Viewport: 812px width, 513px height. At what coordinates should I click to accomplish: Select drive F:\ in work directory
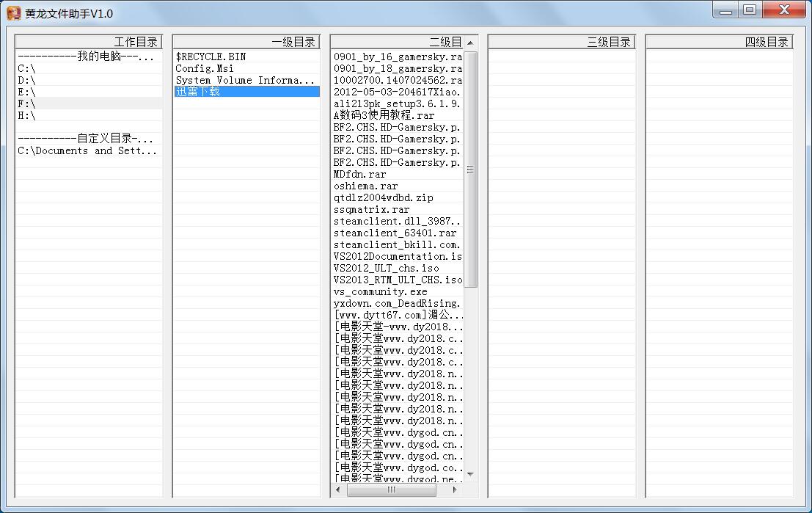click(89, 103)
